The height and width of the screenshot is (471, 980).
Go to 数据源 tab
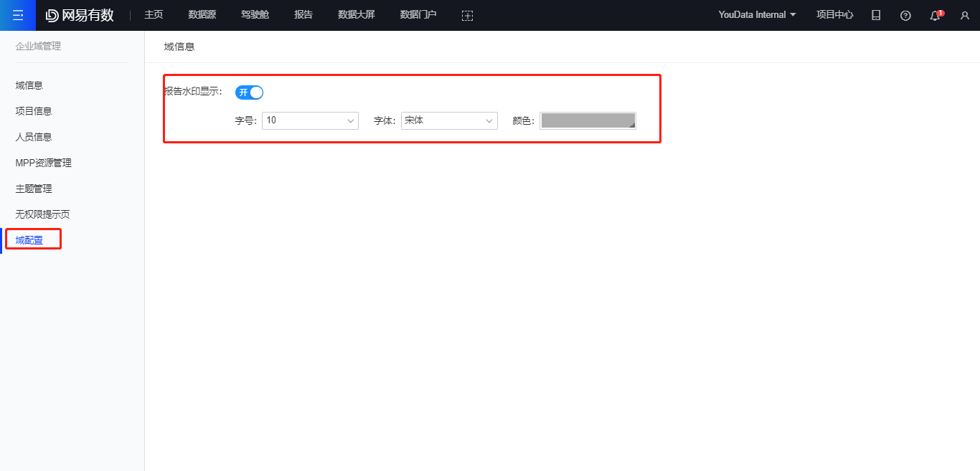[x=202, y=14]
